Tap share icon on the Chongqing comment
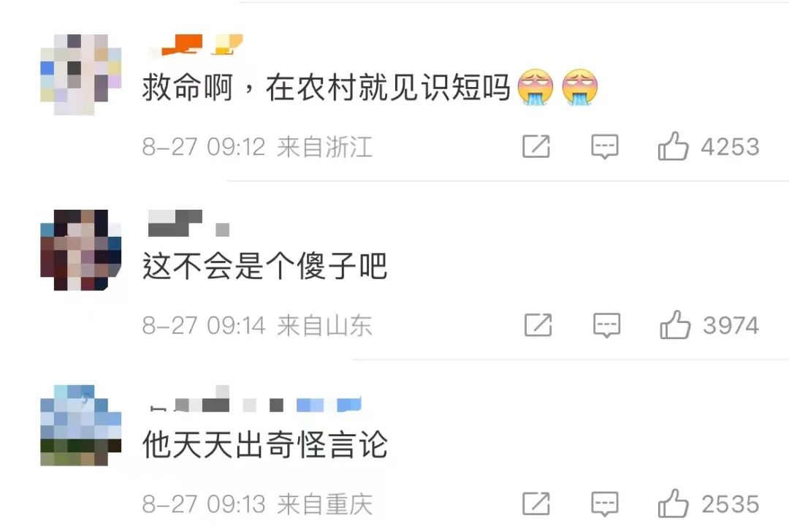 (x=536, y=503)
